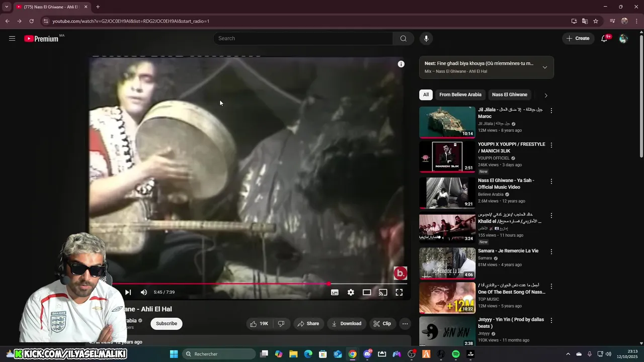The width and height of the screenshot is (644, 362).
Task: Open the YouTube hamburger guide menu
Action: coord(12,38)
